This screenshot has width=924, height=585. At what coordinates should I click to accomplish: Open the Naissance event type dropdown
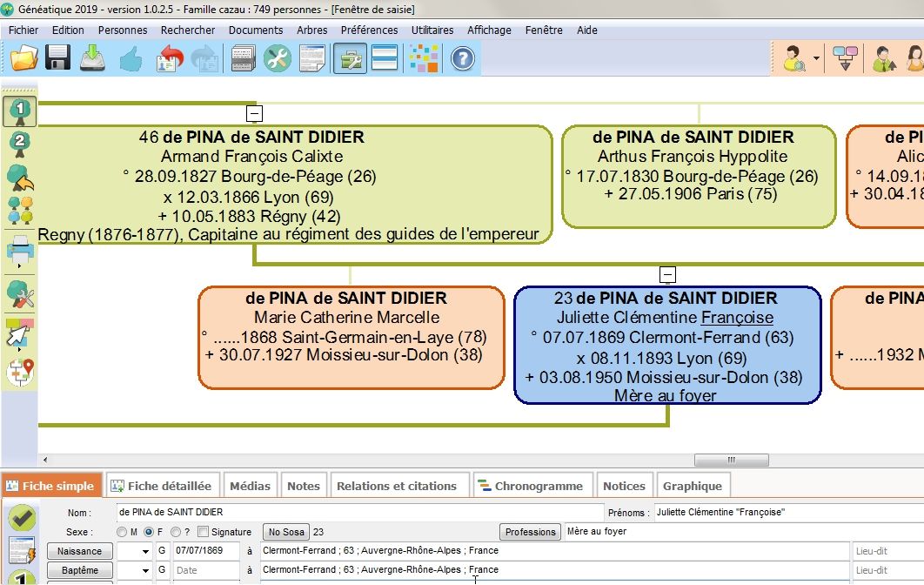point(145,550)
